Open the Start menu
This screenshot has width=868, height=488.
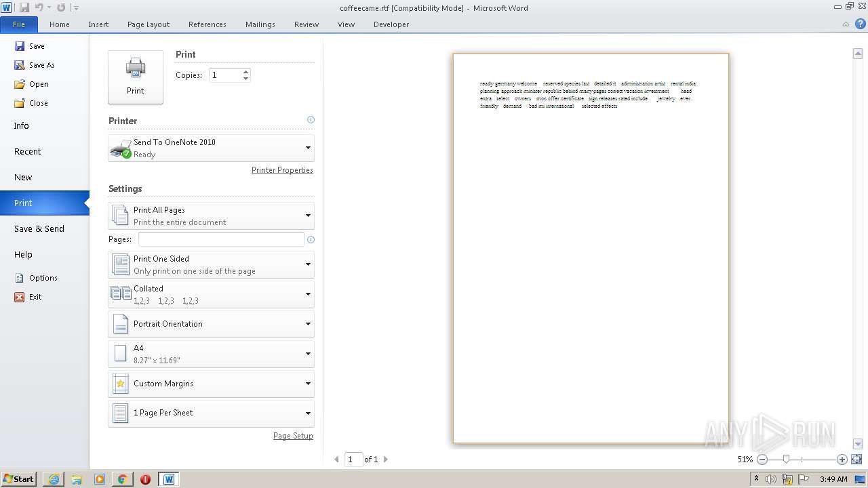click(x=18, y=479)
